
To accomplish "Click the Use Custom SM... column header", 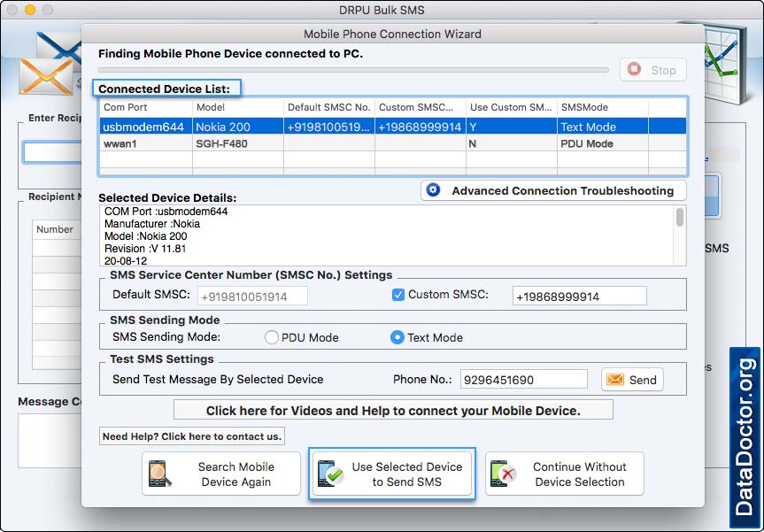I will pos(511,107).
